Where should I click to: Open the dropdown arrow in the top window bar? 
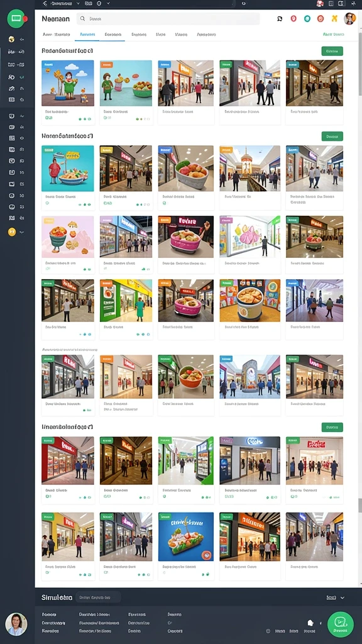pos(78,3)
